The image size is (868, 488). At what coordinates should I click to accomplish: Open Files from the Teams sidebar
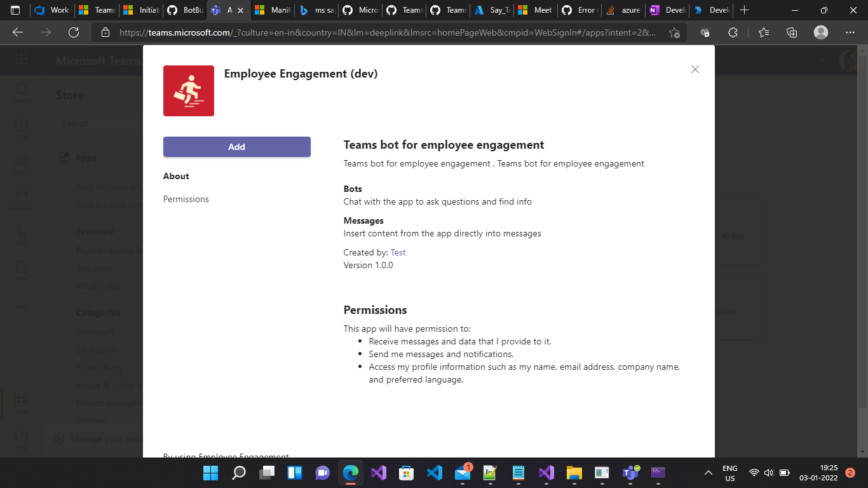21,272
